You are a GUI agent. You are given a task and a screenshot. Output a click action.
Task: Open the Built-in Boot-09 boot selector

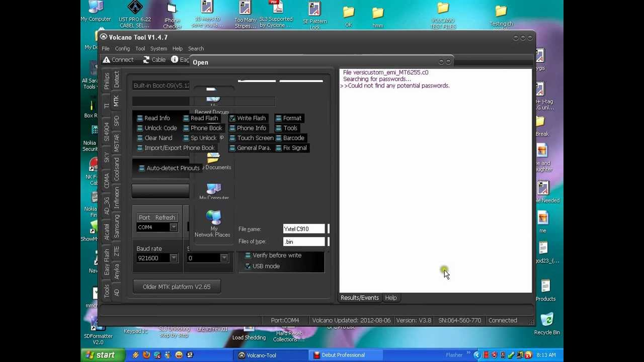coord(161,85)
